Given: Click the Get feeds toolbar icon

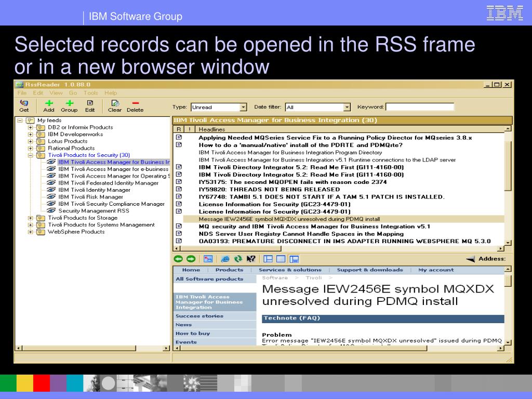Looking at the screenshot, I should click(x=24, y=103).
